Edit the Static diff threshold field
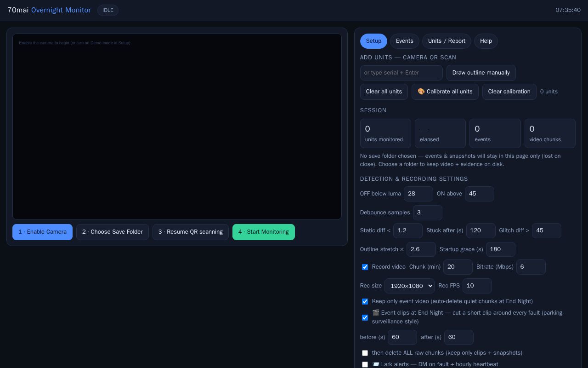Viewport: 588px width, 368px height. [x=408, y=230]
